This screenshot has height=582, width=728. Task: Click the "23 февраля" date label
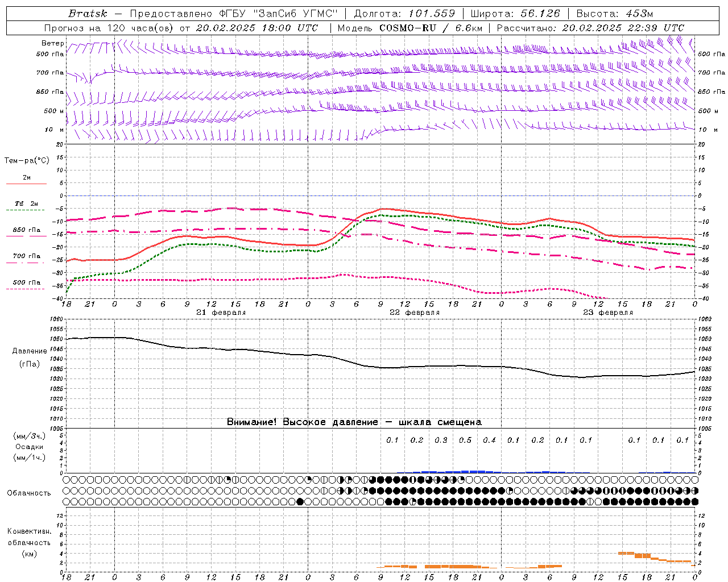(608, 313)
